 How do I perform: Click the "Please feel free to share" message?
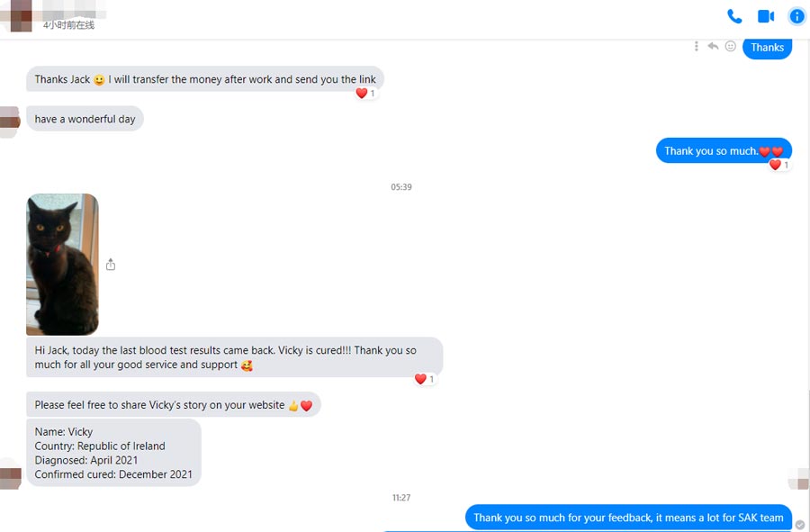coord(173,405)
